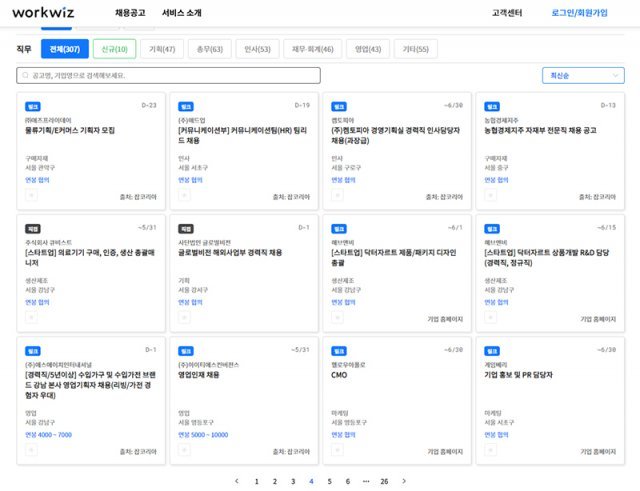The width and height of the screenshot is (640, 491).
Task: Open the 채용공고 menu
Action: click(130, 13)
